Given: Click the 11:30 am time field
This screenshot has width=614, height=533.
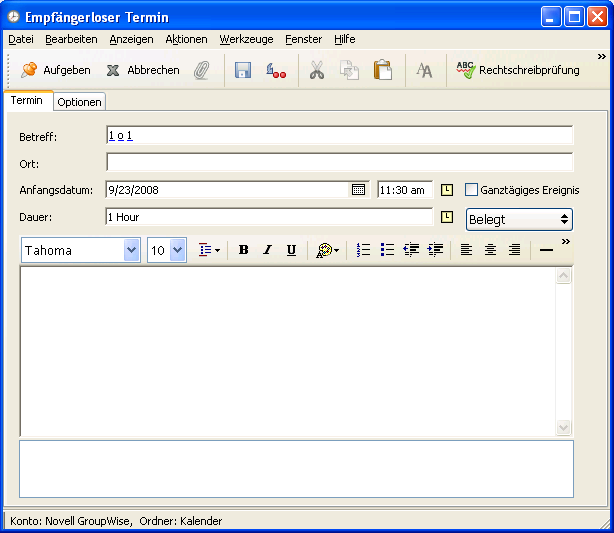Looking at the screenshot, I should [405, 190].
